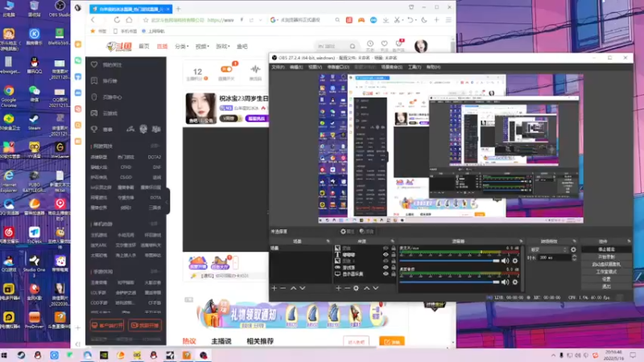Go back in the browser
The width and height of the screenshot is (644, 362).
coord(93,19)
